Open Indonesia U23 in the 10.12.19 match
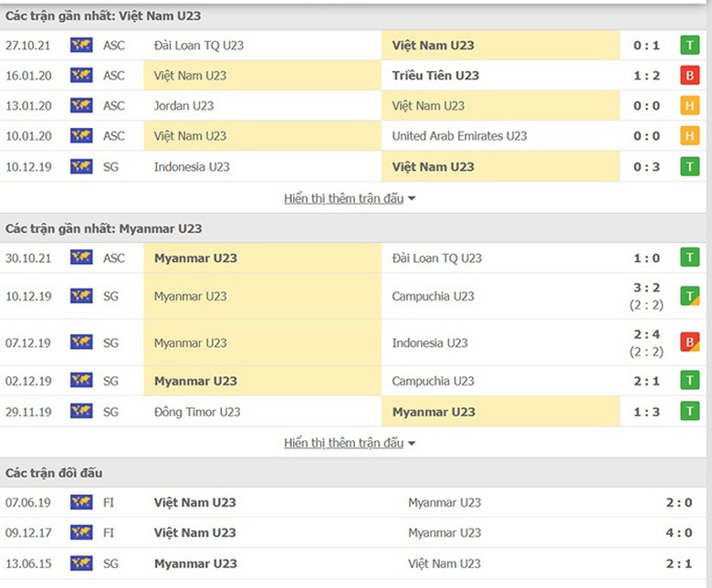The width and height of the screenshot is (712, 588). 192,166
